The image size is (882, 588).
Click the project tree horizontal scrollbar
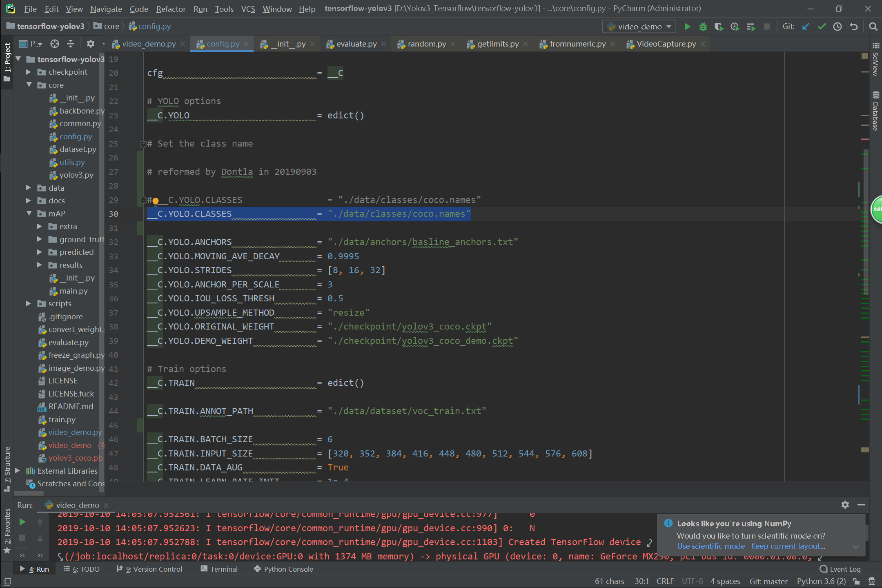[x=29, y=493]
